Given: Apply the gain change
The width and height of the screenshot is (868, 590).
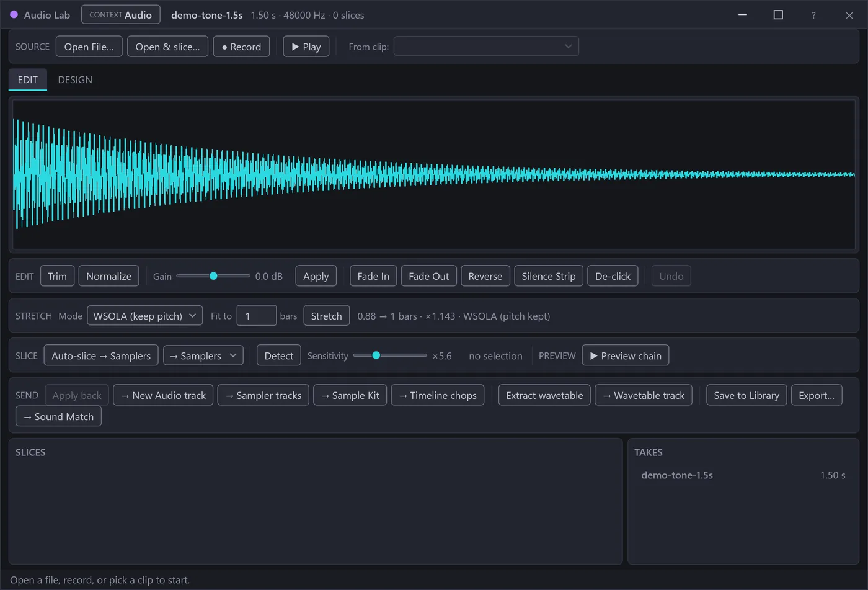Looking at the screenshot, I should click(x=316, y=276).
